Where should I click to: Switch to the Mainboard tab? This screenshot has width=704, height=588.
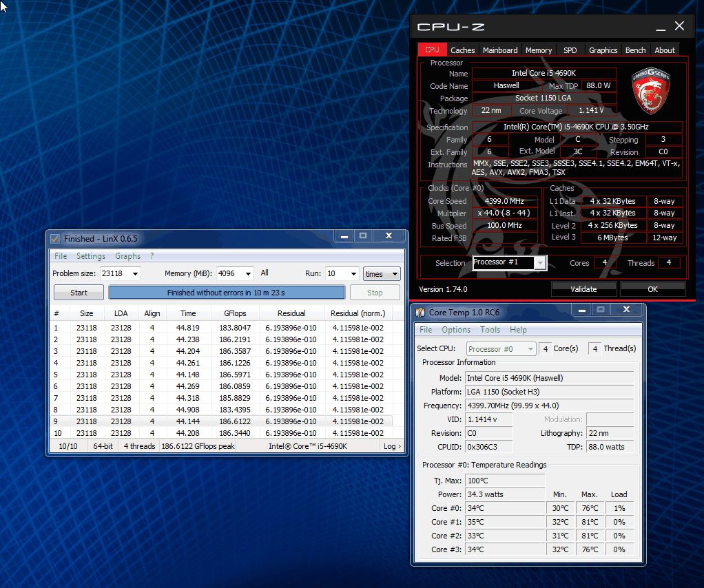coord(500,50)
